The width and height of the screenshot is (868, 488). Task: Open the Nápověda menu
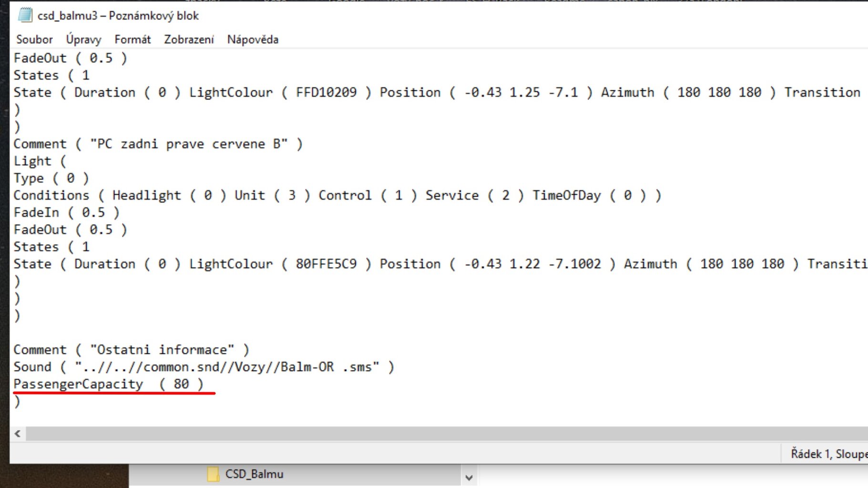[x=253, y=40]
